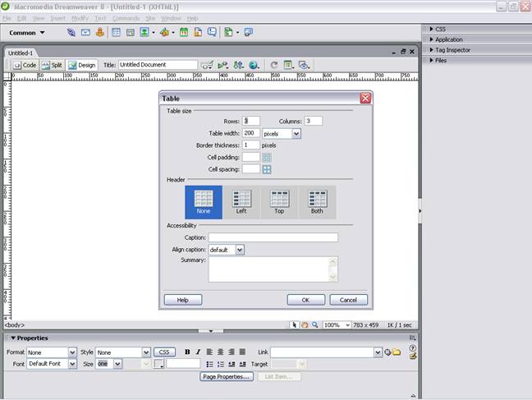Click the Templates icon in Insert bar

click(x=229, y=33)
